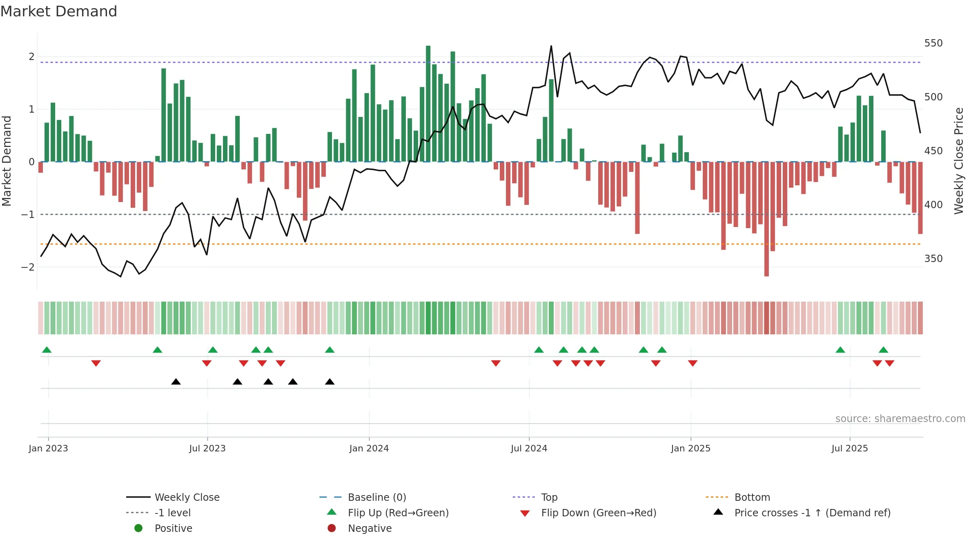Click the Market Demand chart title

59,11
